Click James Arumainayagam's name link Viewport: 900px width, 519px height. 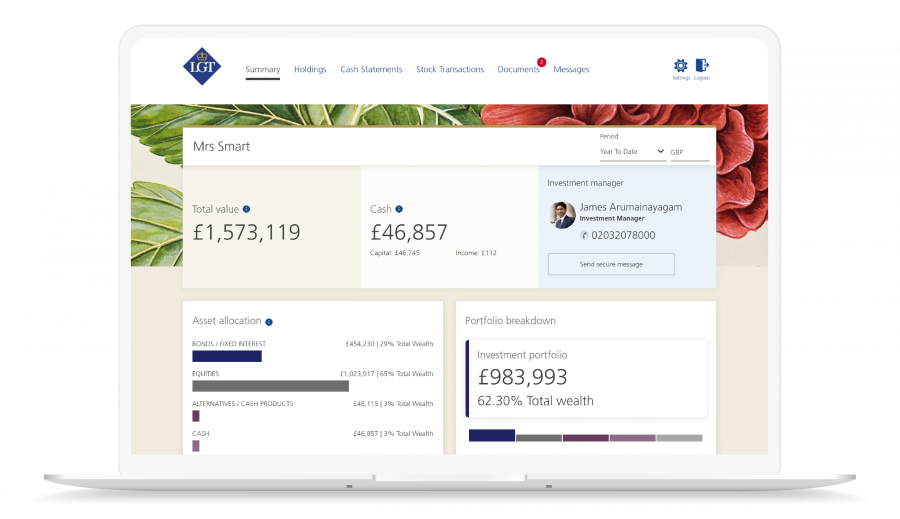pos(631,207)
